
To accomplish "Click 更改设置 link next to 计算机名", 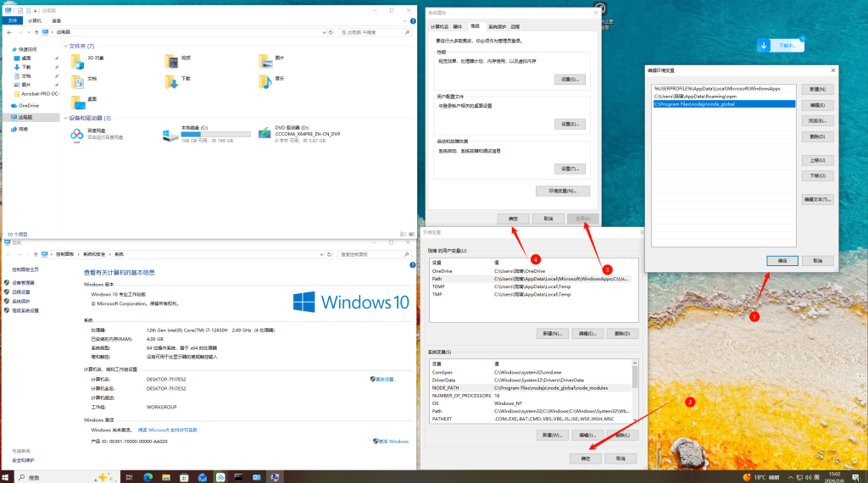I will (385, 380).
